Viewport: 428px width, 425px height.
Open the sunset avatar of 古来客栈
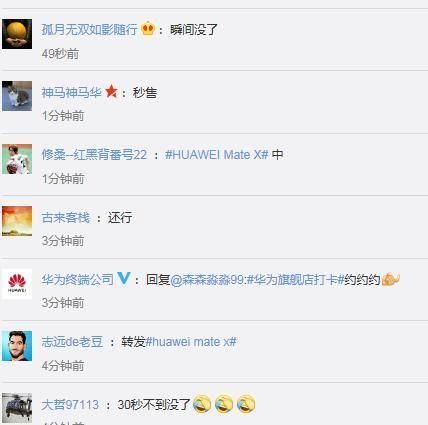coord(17,221)
